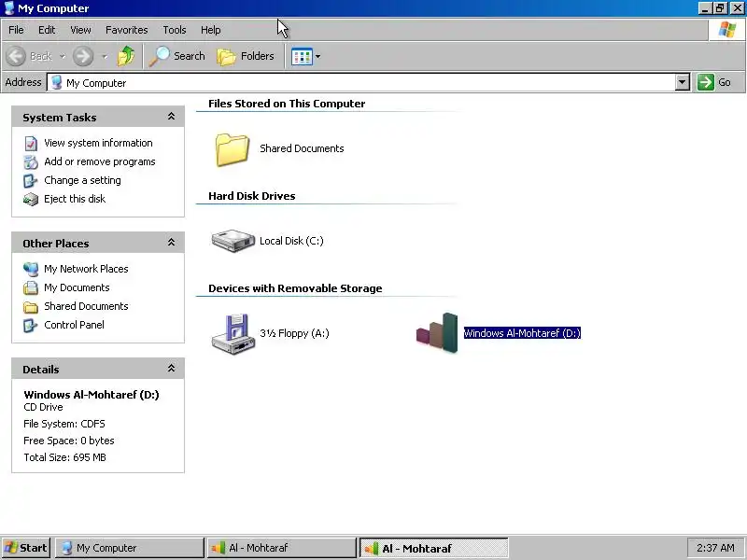Screen dimensions: 747x560
Task: Click the Address bar My Computer icon
Action: tap(57, 82)
